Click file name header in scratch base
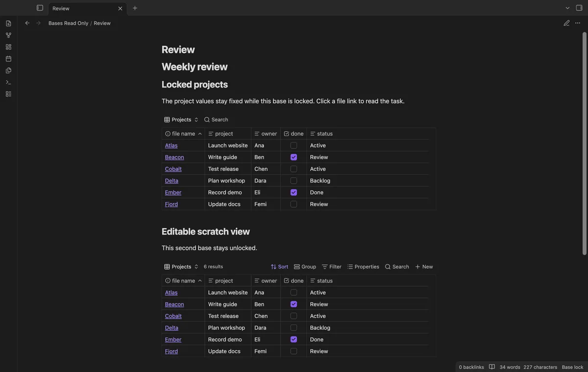Viewport: 588px width, 372px height. coord(183,281)
